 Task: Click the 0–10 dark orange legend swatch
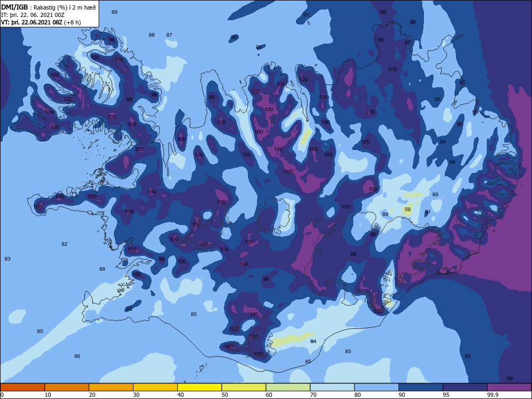tap(22, 387)
